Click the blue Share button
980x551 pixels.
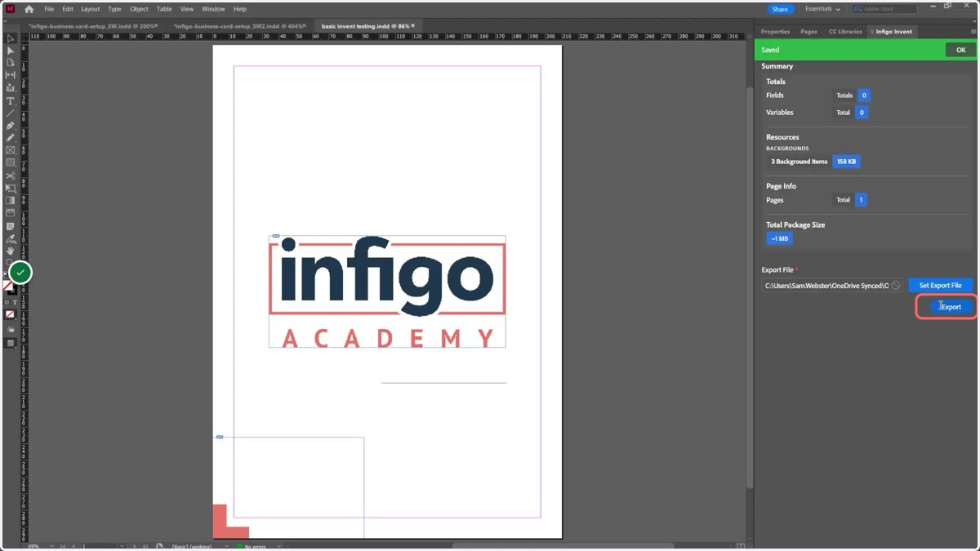tap(780, 9)
